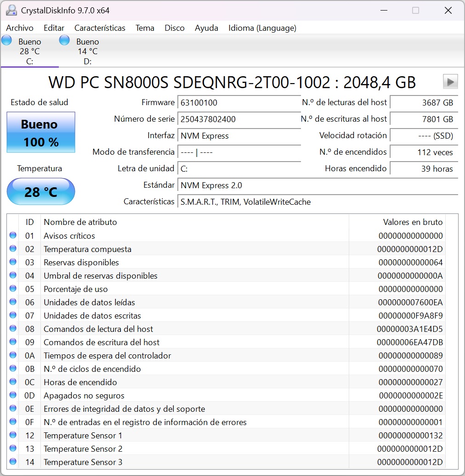Click the blue status orb for drive D:
The height and width of the screenshot is (476, 465).
coord(64,40)
